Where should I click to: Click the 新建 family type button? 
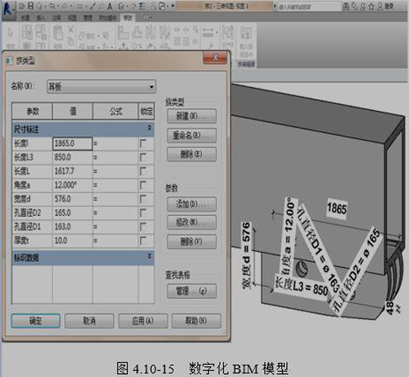[192, 116]
